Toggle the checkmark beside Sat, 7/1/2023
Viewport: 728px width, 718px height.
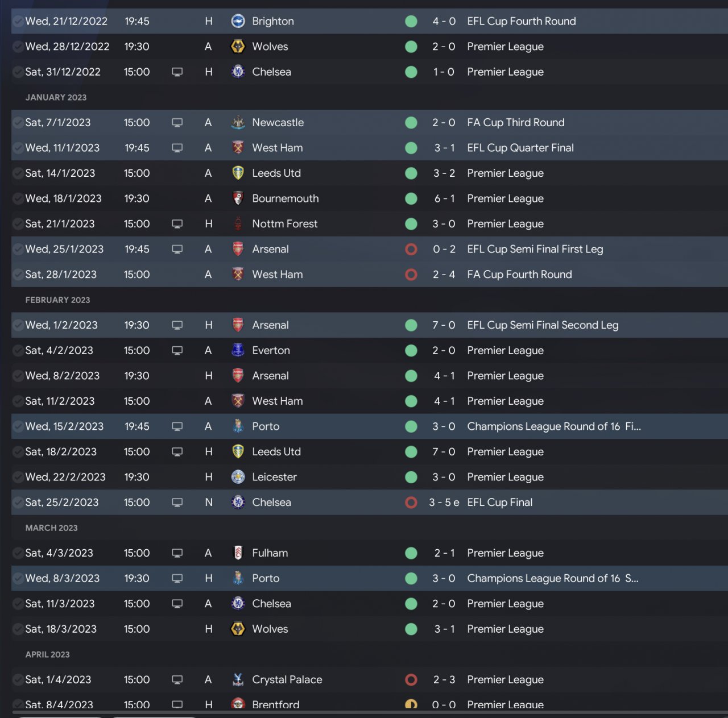click(18, 122)
